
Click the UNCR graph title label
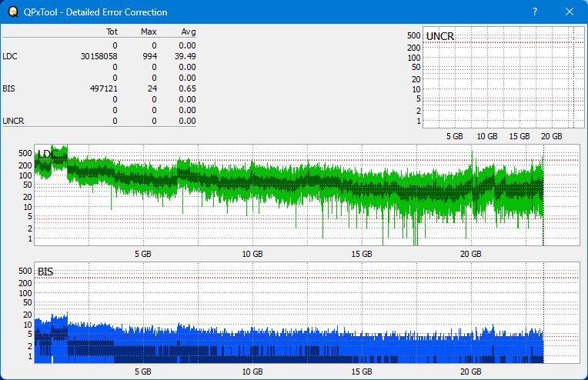440,36
